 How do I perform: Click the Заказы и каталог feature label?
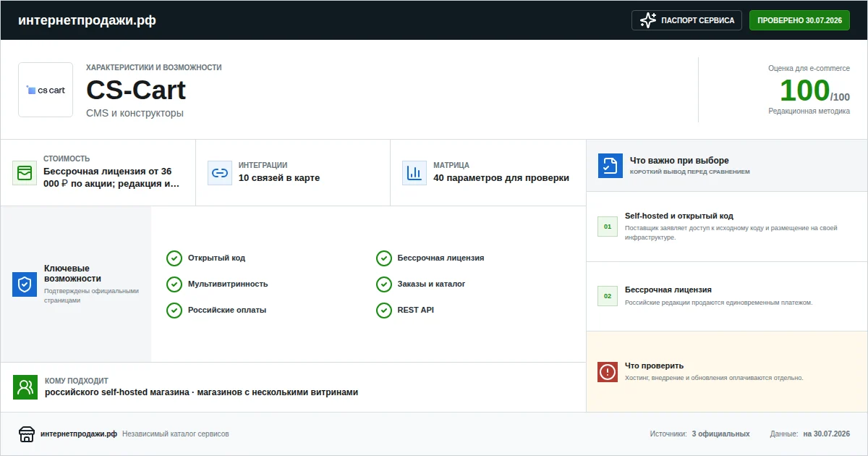(432, 284)
